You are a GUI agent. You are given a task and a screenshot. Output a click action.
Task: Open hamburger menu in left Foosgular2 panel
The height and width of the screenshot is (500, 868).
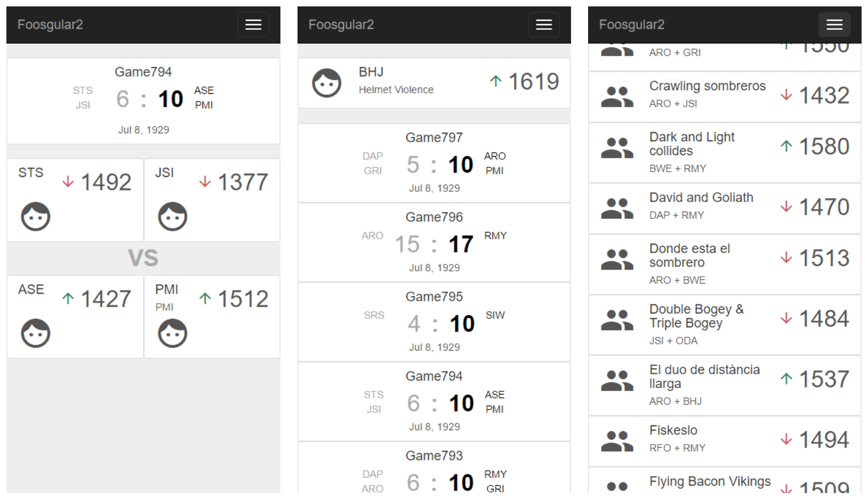pyautogui.click(x=253, y=25)
